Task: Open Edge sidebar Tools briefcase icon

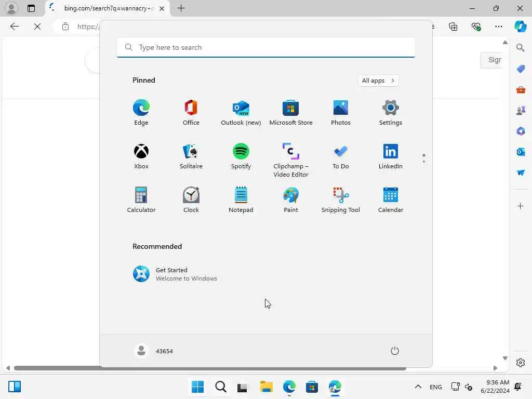Action: pyautogui.click(x=520, y=89)
